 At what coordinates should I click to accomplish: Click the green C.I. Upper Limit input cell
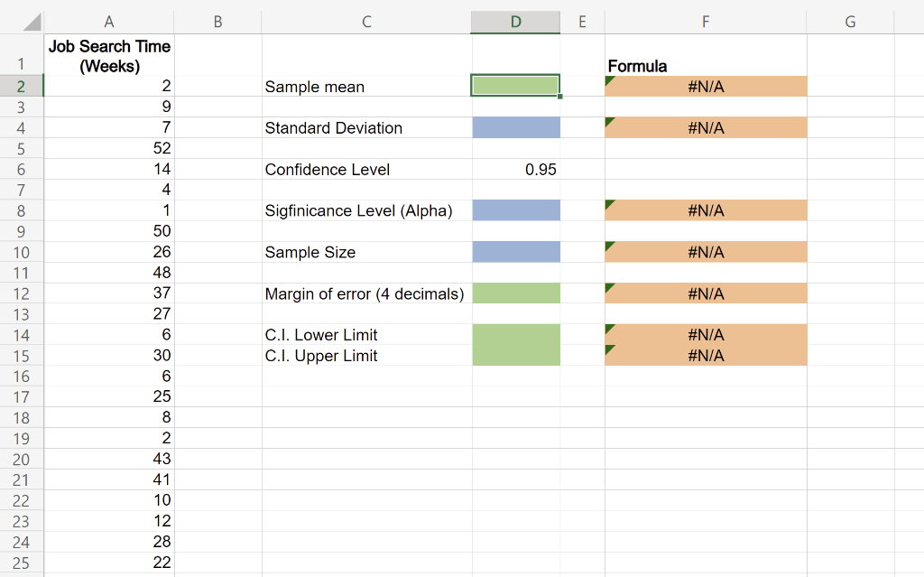click(515, 355)
